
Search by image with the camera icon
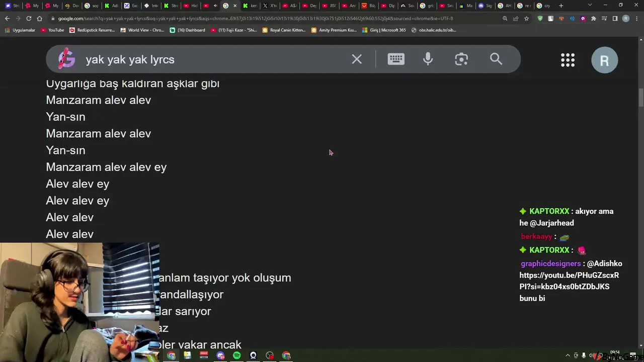tap(461, 59)
